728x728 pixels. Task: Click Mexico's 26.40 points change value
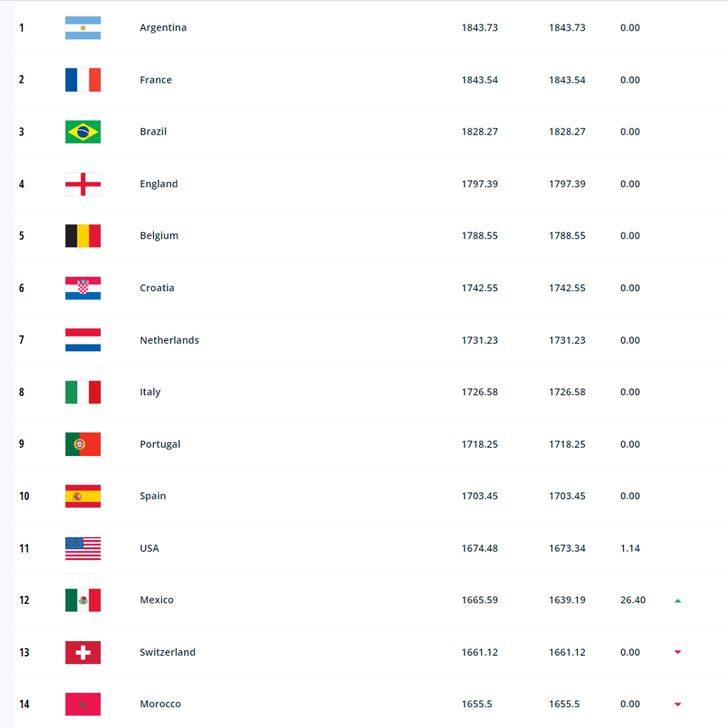coord(633,600)
